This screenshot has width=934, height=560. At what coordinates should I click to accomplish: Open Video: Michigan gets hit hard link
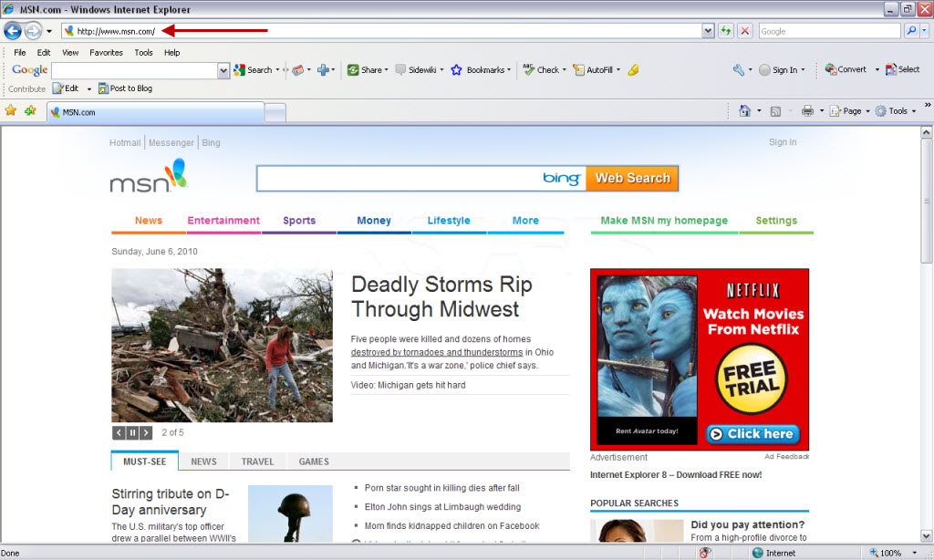click(x=408, y=385)
